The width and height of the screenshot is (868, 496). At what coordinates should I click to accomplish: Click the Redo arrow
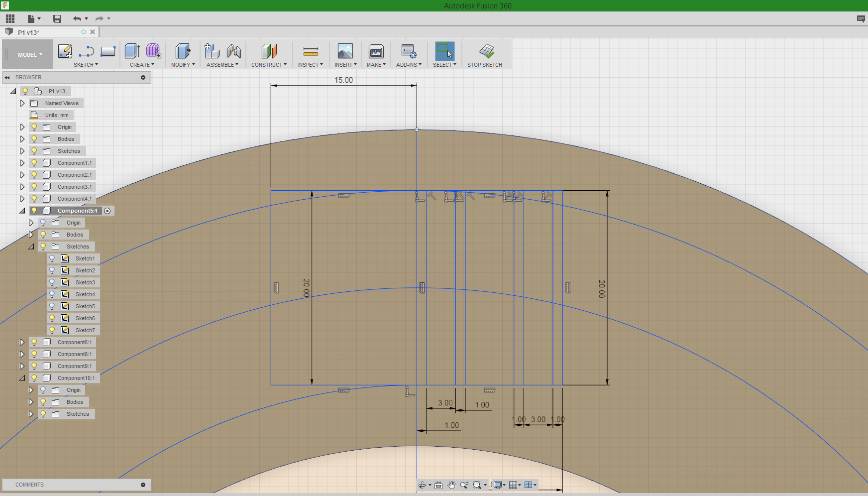coord(99,19)
